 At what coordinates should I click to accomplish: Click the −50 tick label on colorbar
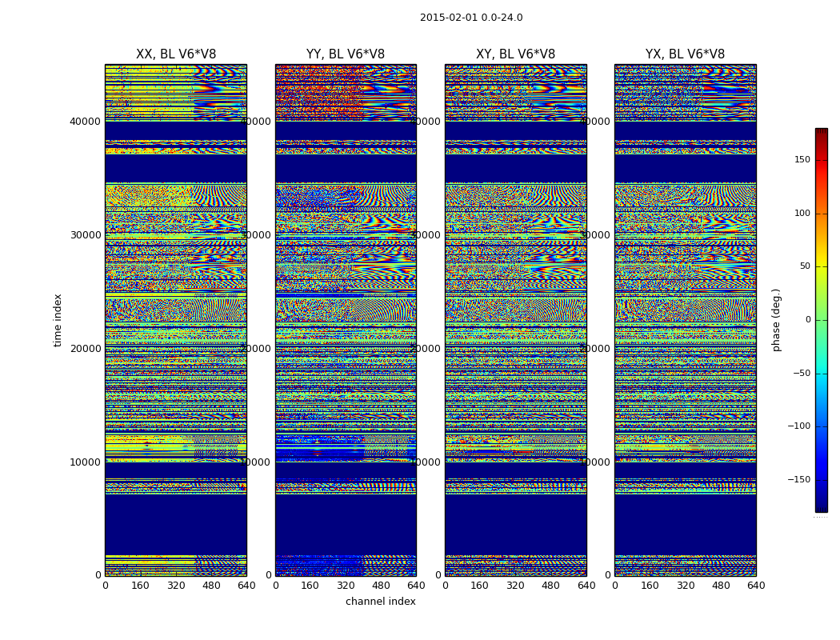(x=801, y=374)
